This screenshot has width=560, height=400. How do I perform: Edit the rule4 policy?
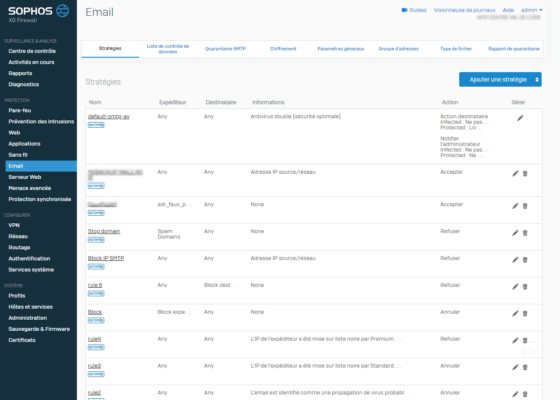tap(515, 340)
